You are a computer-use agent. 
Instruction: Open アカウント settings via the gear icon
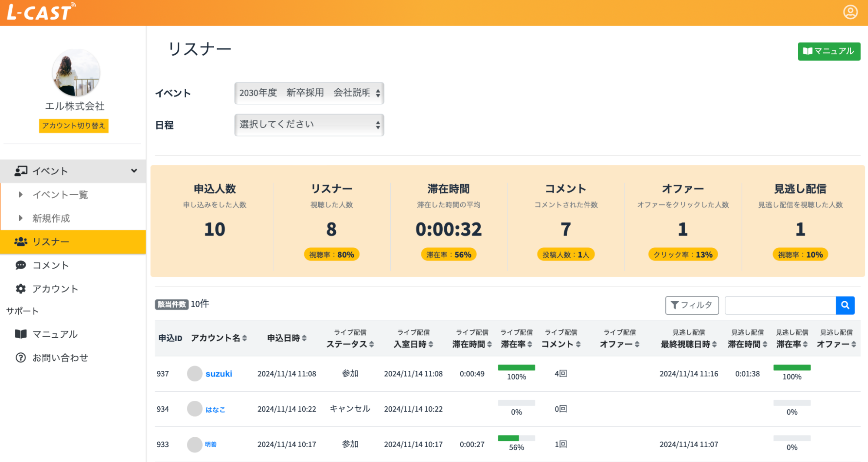click(x=20, y=289)
